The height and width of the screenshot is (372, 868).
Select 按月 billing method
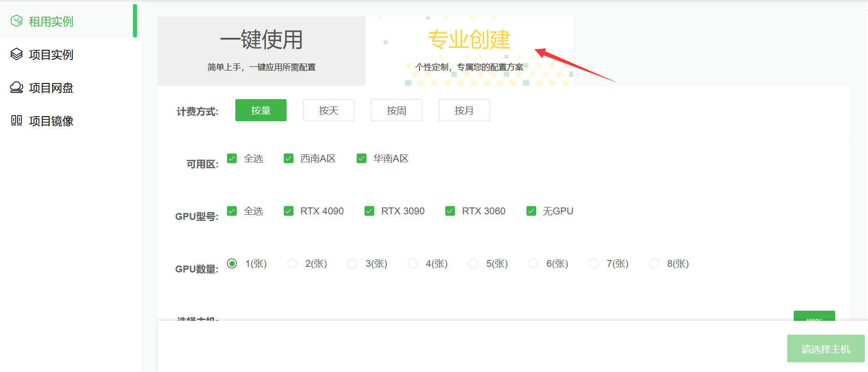[x=464, y=110]
